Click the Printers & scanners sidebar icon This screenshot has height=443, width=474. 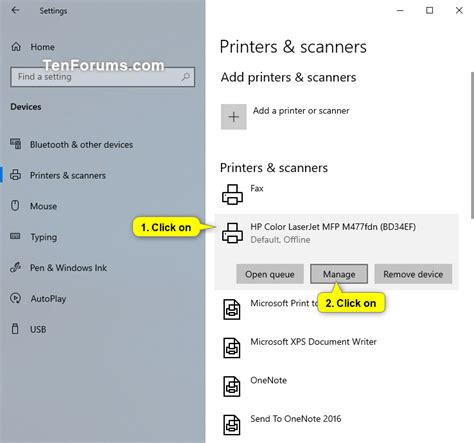click(15, 175)
